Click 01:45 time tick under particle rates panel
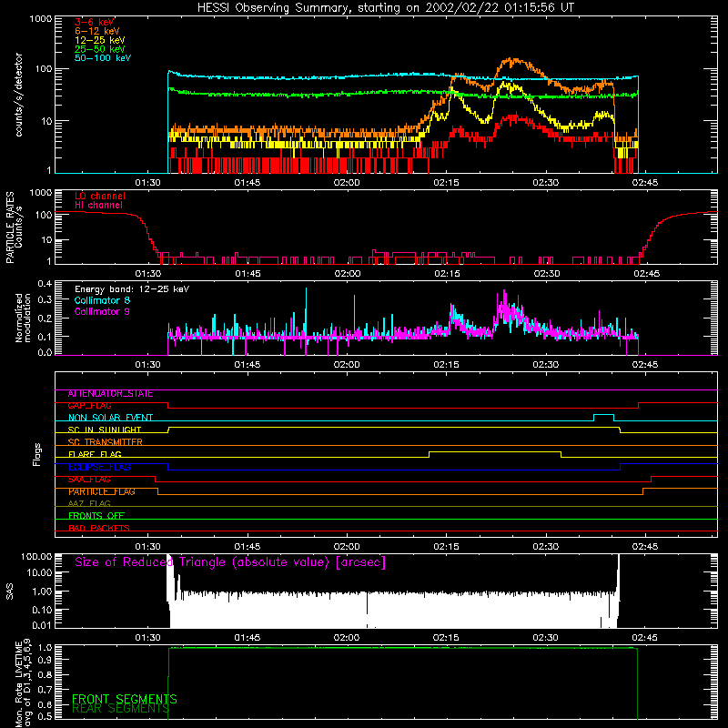Image resolution: width=728 pixels, height=728 pixels. (x=248, y=274)
